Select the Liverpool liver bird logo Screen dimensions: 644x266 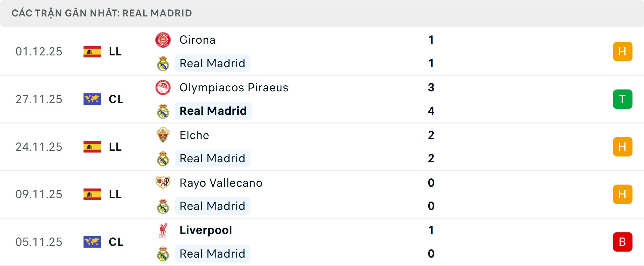click(x=163, y=230)
